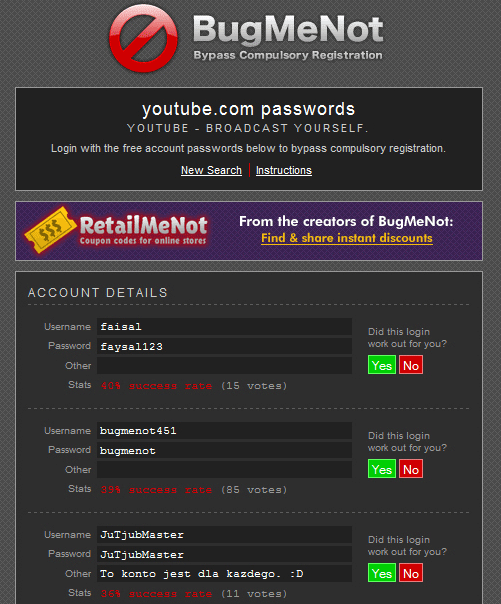This screenshot has height=604, width=501.
Task: Click the red BugMeNot prohibition logo icon
Action: click(x=143, y=38)
